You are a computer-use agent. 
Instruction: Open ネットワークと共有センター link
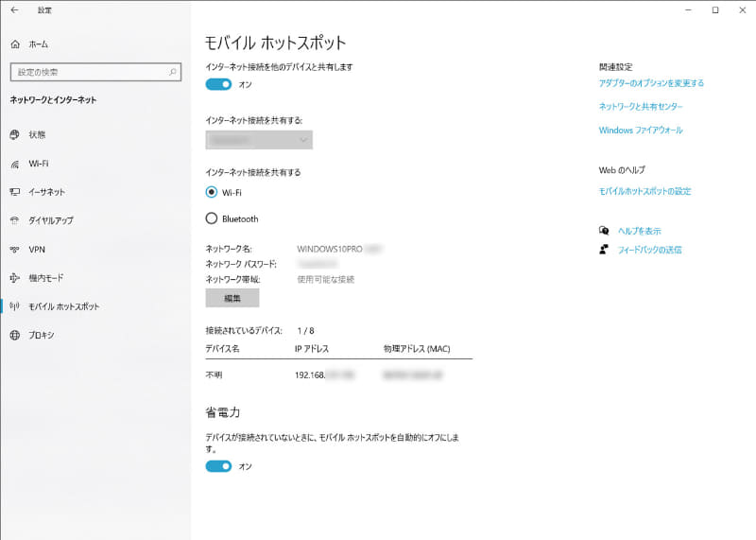(x=641, y=107)
